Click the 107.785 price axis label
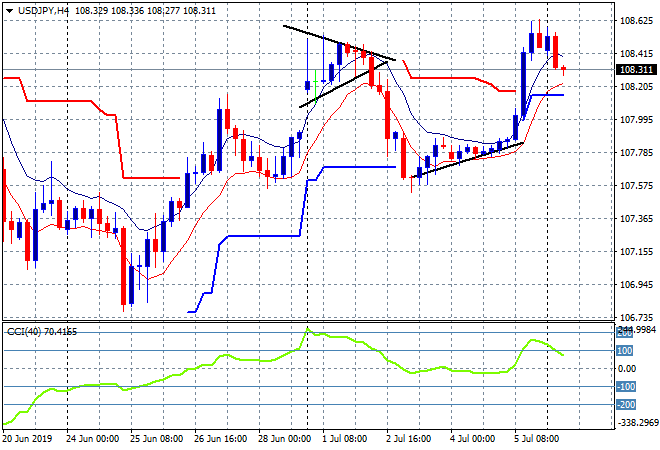660x450 pixels. pyautogui.click(x=636, y=152)
